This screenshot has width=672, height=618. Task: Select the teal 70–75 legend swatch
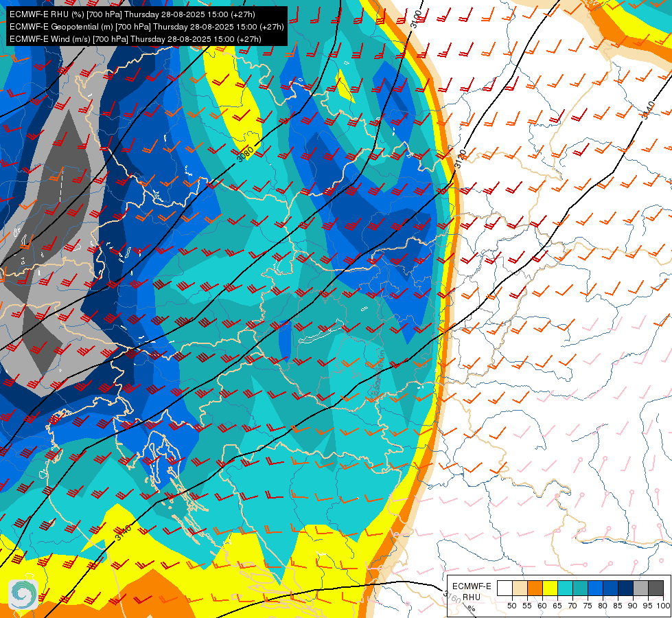click(580, 588)
